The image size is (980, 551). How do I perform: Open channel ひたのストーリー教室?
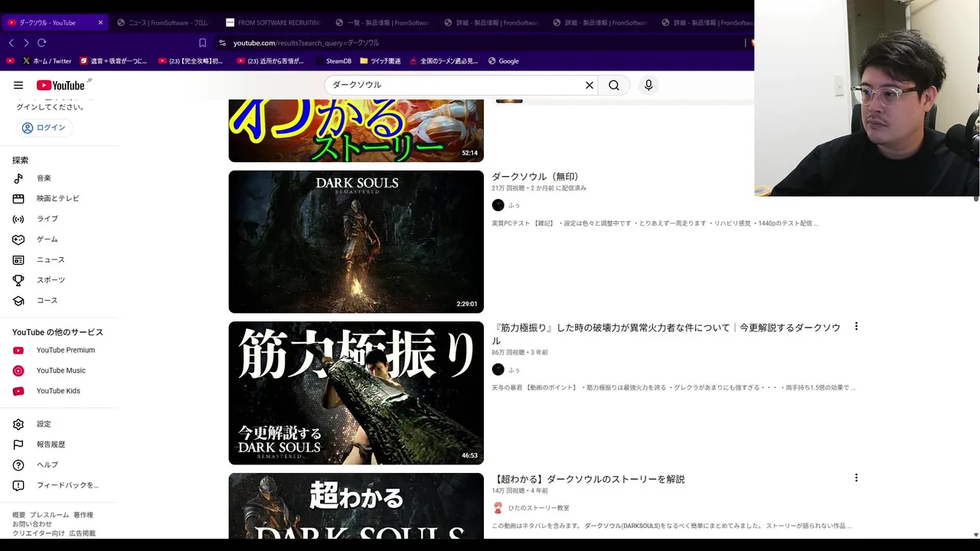[x=538, y=508]
